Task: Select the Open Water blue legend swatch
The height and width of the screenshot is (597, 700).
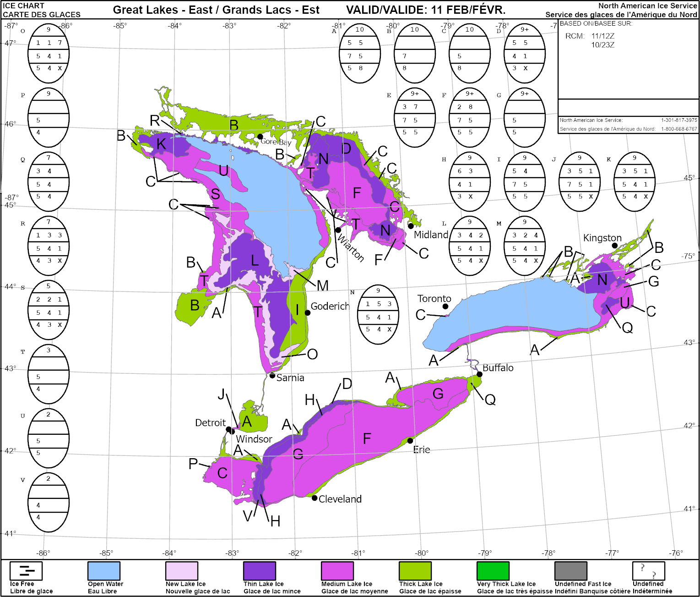Action: click(104, 571)
